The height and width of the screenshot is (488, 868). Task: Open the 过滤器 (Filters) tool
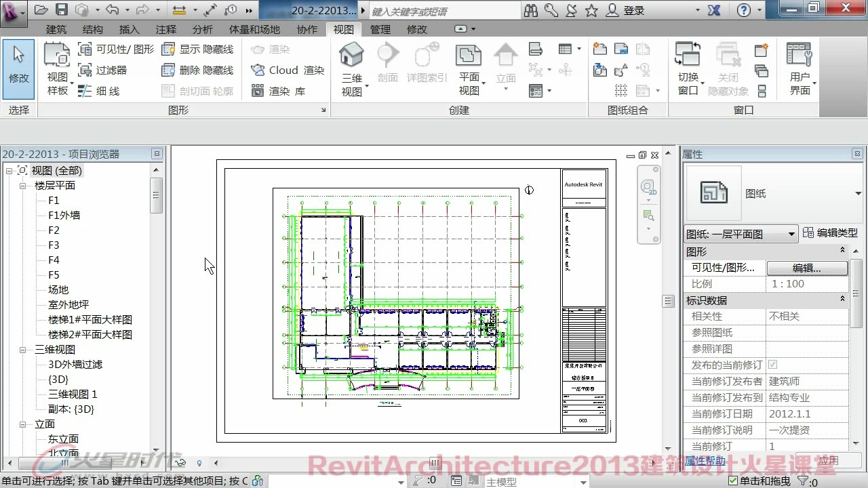pyautogui.click(x=103, y=70)
